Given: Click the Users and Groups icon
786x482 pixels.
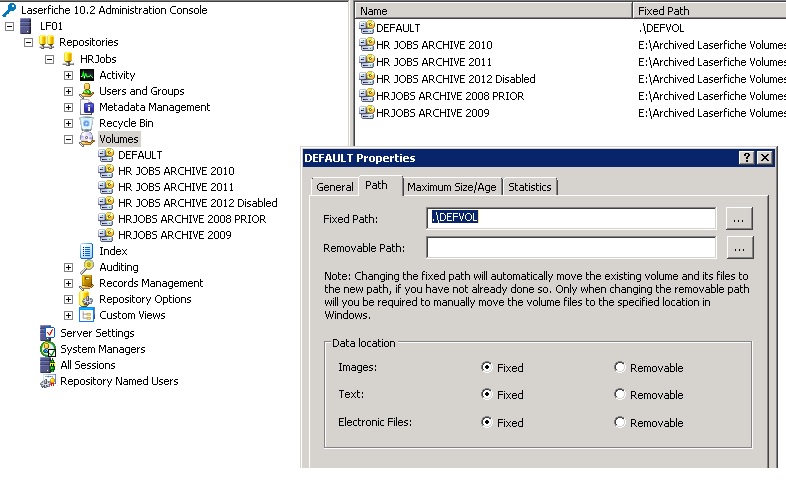Looking at the screenshot, I should [87, 91].
